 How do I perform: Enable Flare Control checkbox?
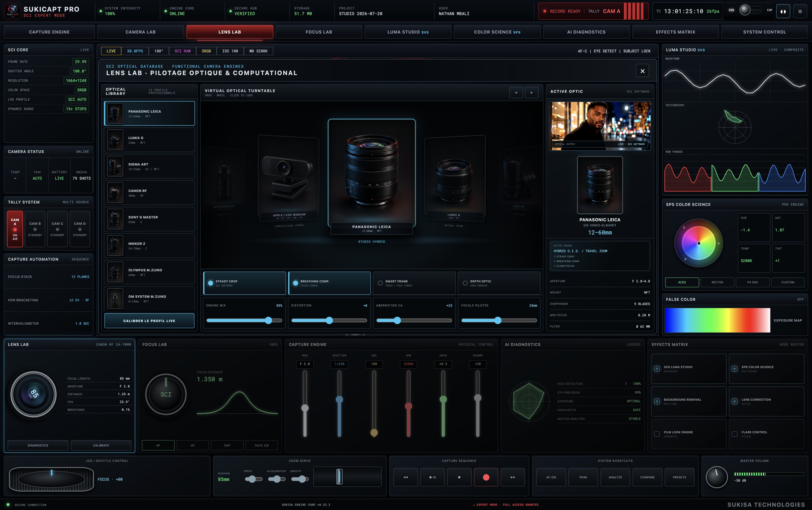pyautogui.click(x=734, y=434)
